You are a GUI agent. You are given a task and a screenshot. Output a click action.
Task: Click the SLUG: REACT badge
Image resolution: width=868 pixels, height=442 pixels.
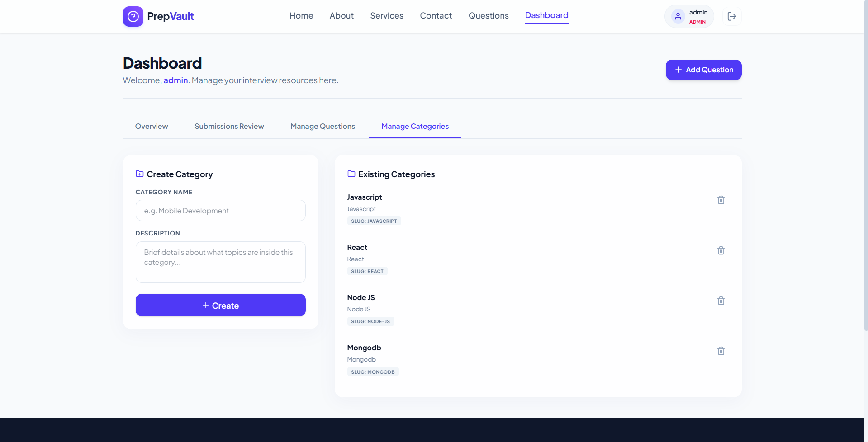[367, 271]
